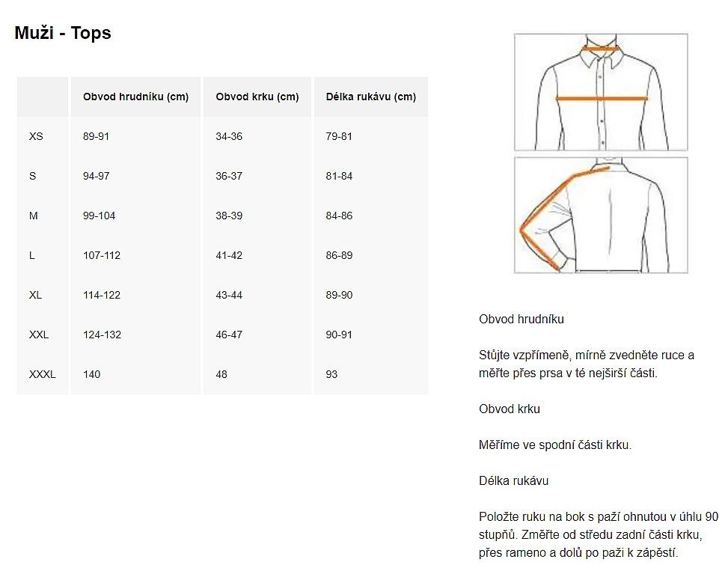The width and height of the screenshot is (728, 574).
Task: Click the 'Obvod hrudníku' instruction heading
Action: tap(521, 320)
